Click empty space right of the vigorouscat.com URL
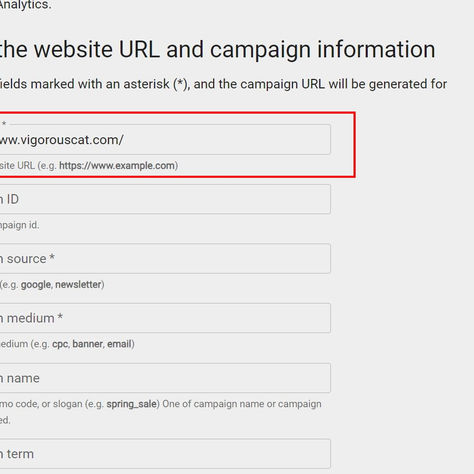 pos(227,139)
